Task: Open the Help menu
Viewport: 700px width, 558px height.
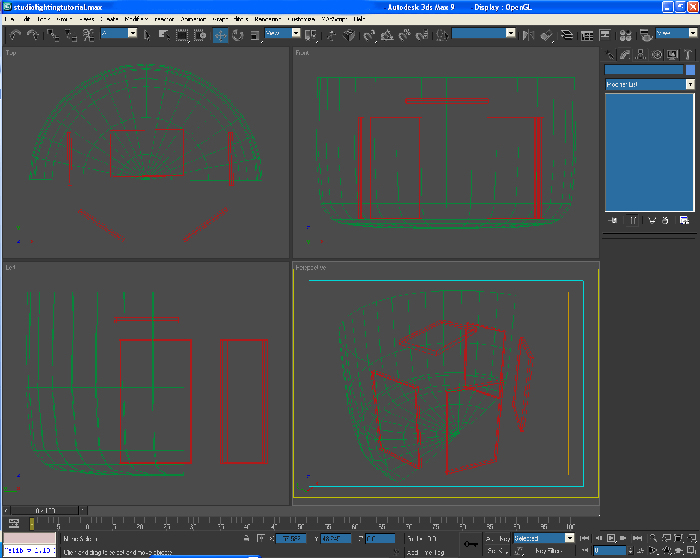Action: (358, 19)
